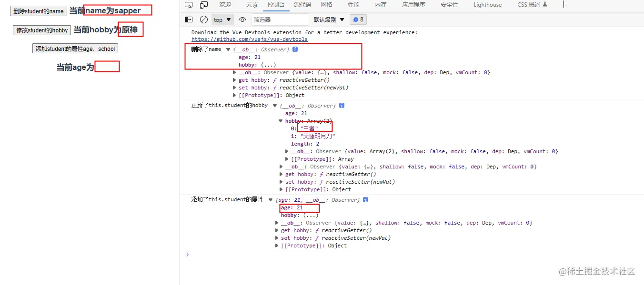Collapse the 添加了this.student的属性 logged object
The width and height of the screenshot is (644, 285).
point(271,200)
